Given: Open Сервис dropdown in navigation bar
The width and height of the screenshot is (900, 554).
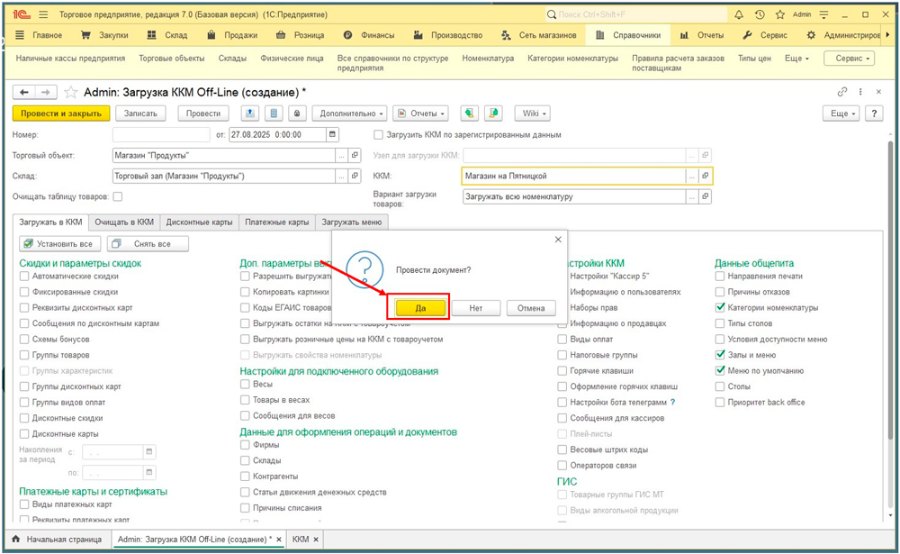Looking at the screenshot, I should pos(849,59).
